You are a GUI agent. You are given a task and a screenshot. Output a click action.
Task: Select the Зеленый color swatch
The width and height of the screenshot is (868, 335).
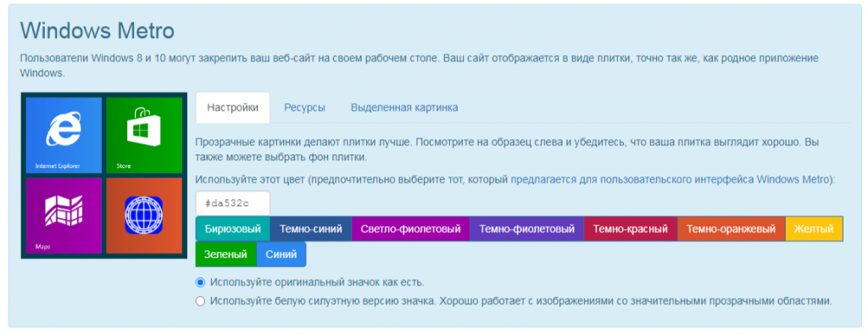click(x=225, y=254)
